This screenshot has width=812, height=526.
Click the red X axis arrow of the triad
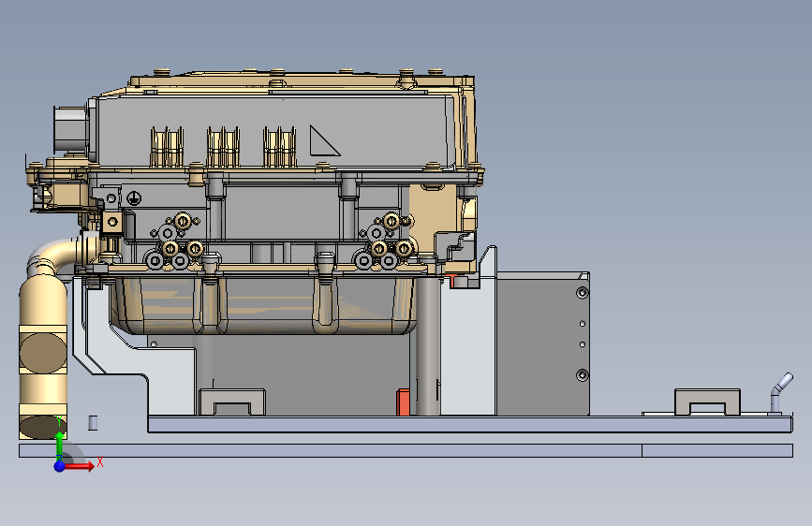tap(79, 466)
